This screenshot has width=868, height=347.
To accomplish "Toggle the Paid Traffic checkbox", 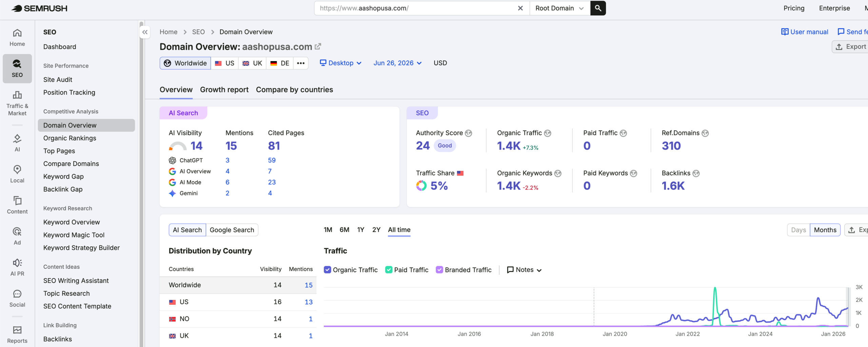I will click(x=389, y=270).
